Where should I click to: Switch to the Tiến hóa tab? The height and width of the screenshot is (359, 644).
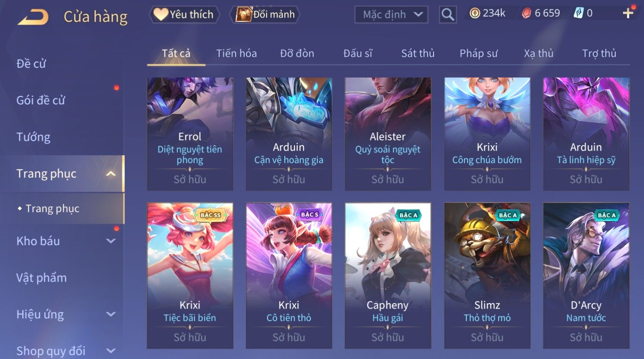pyautogui.click(x=236, y=53)
